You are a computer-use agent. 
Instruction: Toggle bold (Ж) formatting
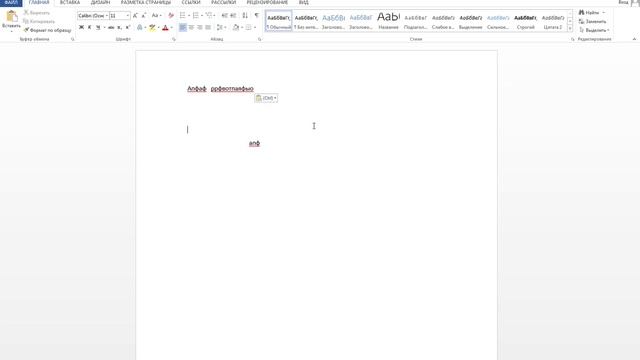pyautogui.click(x=81, y=27)
